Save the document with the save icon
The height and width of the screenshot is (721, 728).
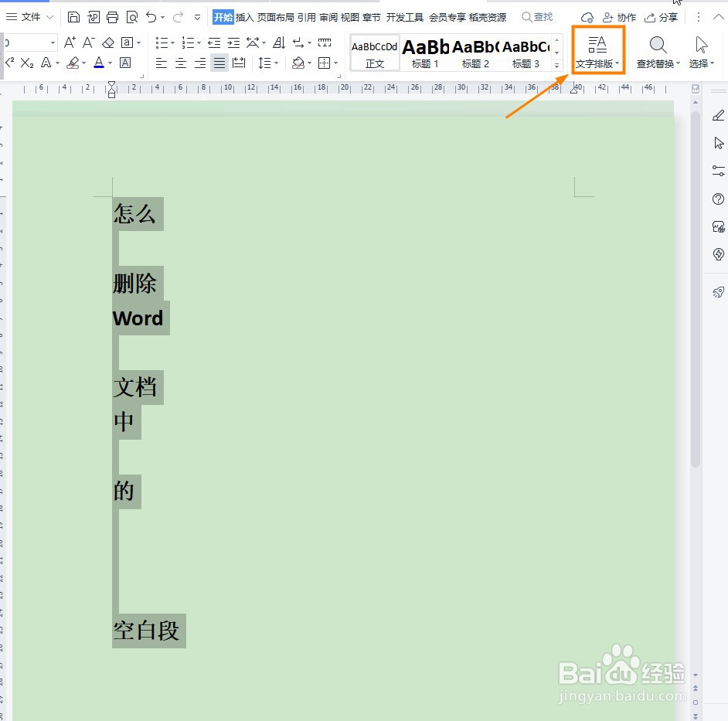coord(73,17)
